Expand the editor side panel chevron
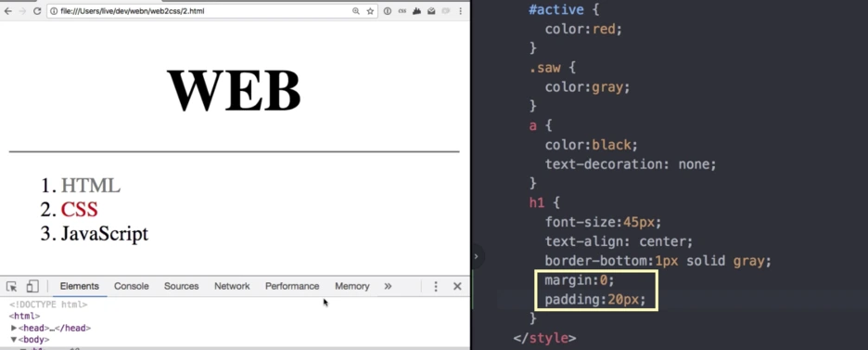The height and width of the screenshot is (350, 868). point(476,256)
